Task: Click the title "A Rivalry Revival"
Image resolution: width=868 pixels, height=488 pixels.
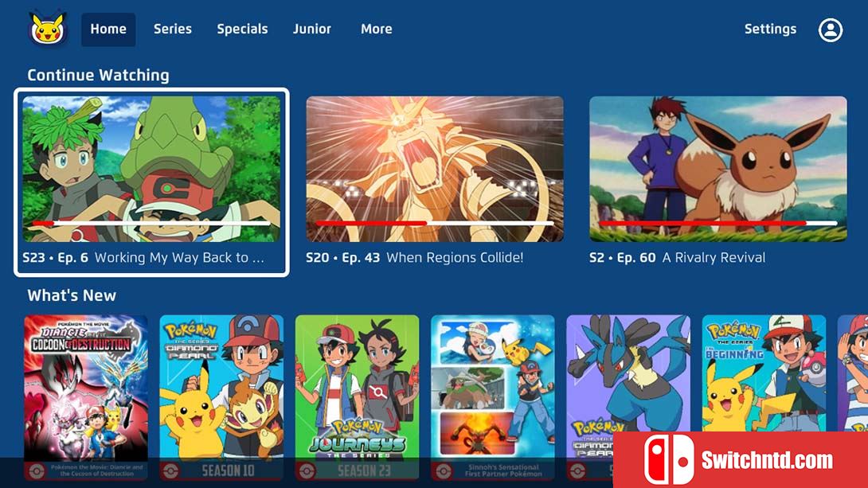Action: [714, 258]
